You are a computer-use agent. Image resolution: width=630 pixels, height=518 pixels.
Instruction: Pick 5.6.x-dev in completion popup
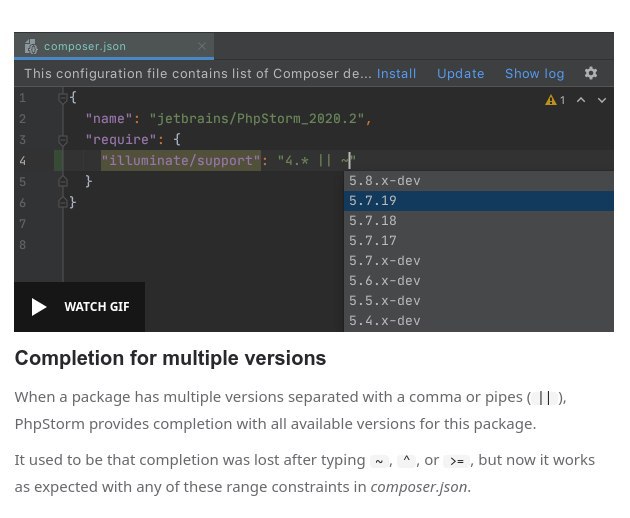point(479,281)
